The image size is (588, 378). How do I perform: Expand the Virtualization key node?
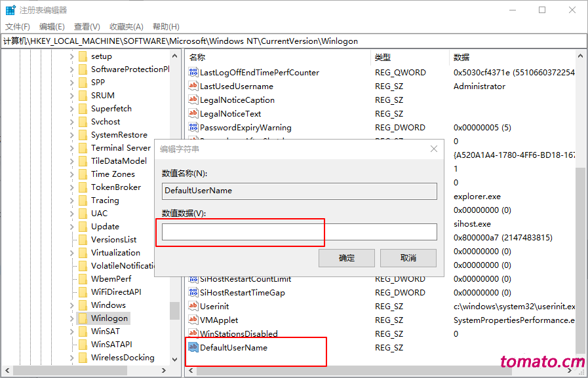point(71,254)
